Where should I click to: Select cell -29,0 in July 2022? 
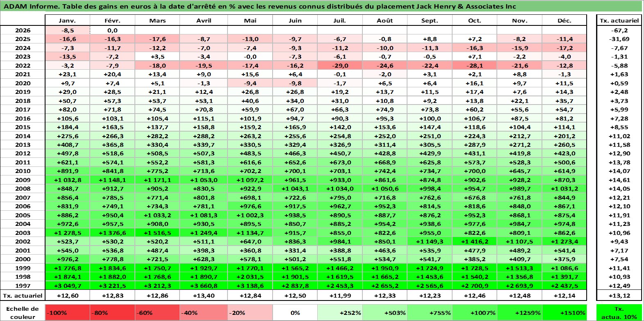pyautogui.click(x=340, y=66)
